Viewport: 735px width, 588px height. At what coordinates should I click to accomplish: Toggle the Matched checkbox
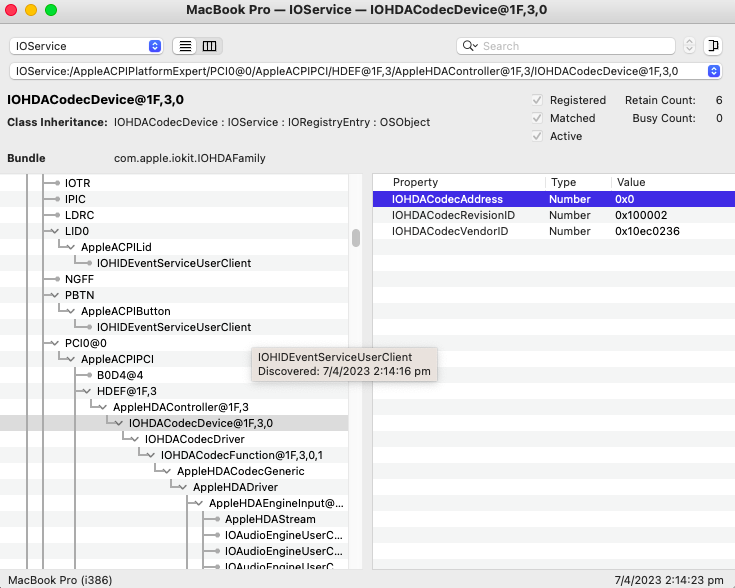(537, 118)
